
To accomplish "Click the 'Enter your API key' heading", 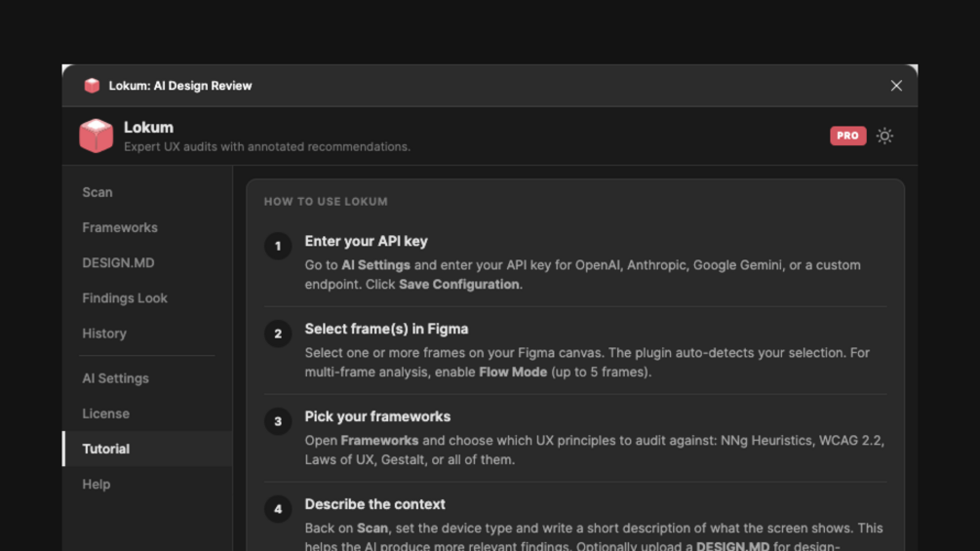I will pyautogui.click(x=366, y=241).
